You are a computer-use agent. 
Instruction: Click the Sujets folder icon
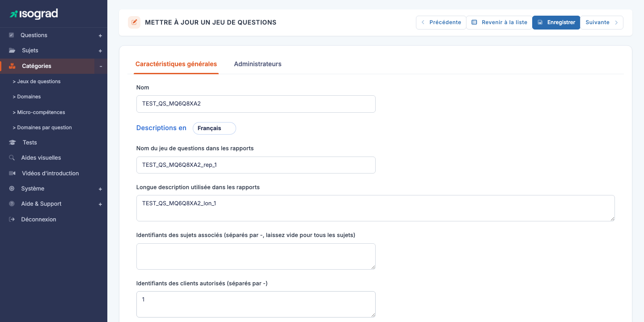click(x=12, y=51)
